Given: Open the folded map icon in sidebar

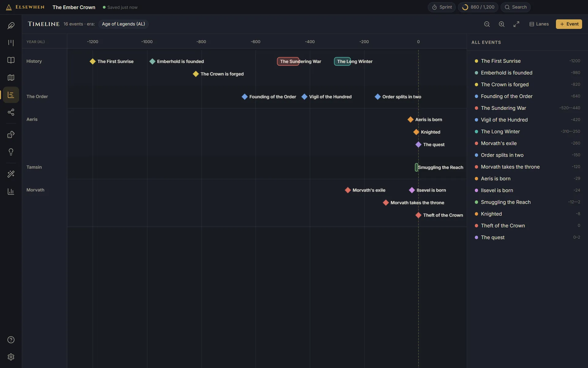Looking at the screenshot, I should [x=11, y=78].
